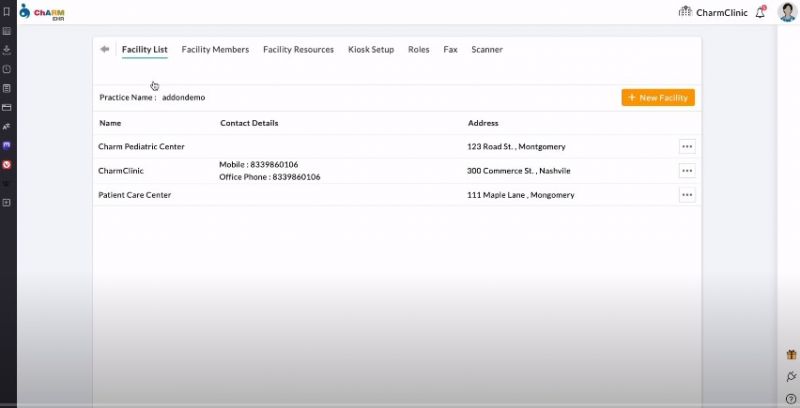Click the Address column header

pyautogui.click(x=483, y=123)
